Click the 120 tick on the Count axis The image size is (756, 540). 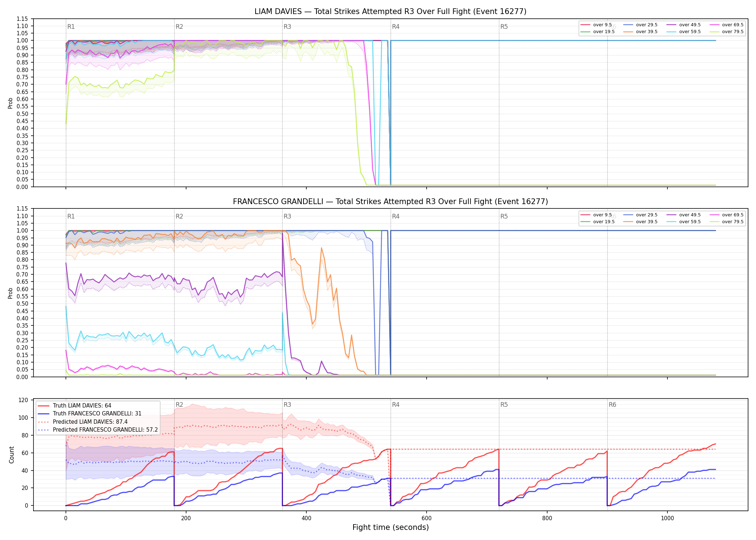pyautogui.click(x=23, y=400)
